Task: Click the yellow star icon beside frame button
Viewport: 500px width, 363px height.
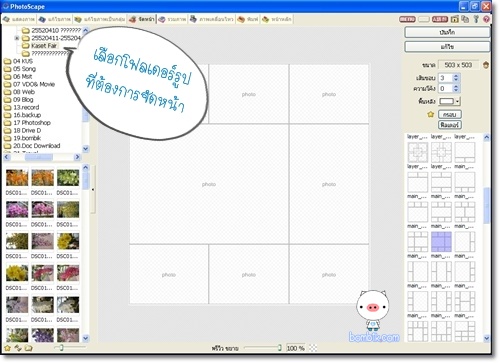Action: pos(430,114)
